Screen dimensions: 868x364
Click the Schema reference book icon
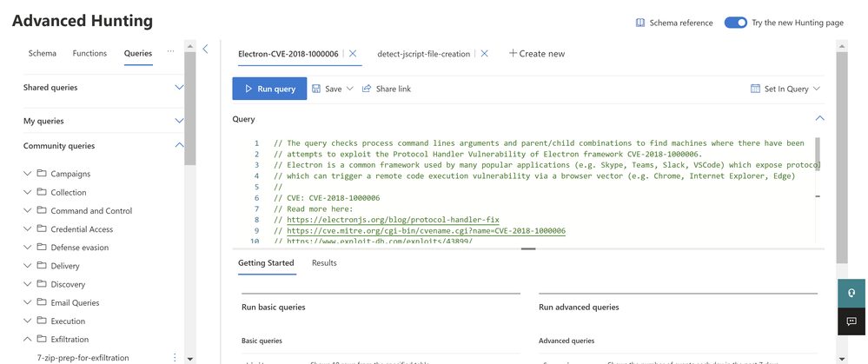(640, 23)
